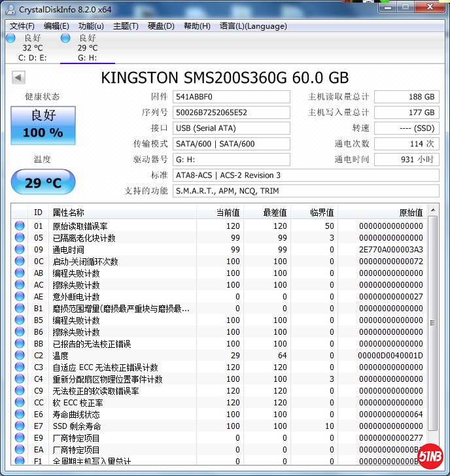The width and height of the screenshot is (450, 476).
Task: Click status icon for attribute E7
Action: click(x=20, y=426)
